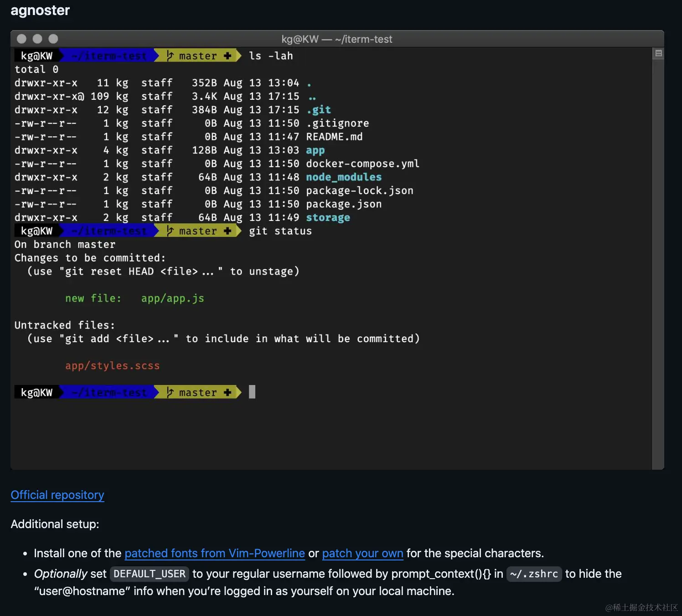Open the Official repository link
Screen dimensions: 682x616
point(57,495)
